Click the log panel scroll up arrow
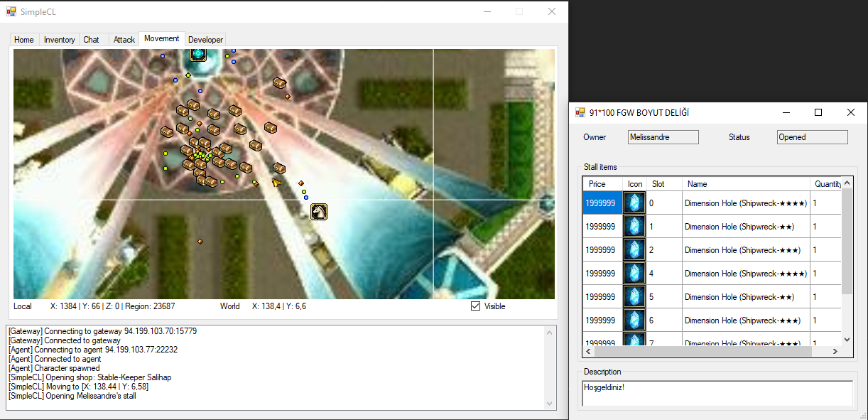Viewport: 868px width, 420px height. pos(549,332)
